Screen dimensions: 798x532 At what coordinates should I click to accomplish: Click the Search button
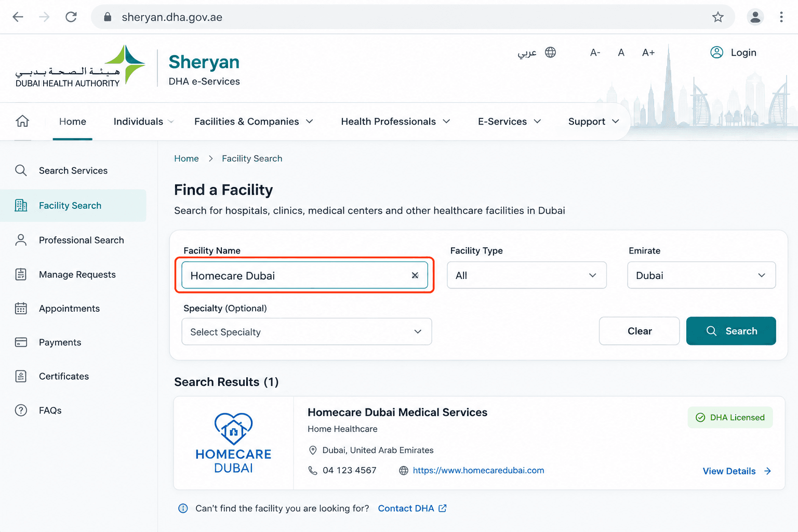pyautogui.click(x=731, y=331)
